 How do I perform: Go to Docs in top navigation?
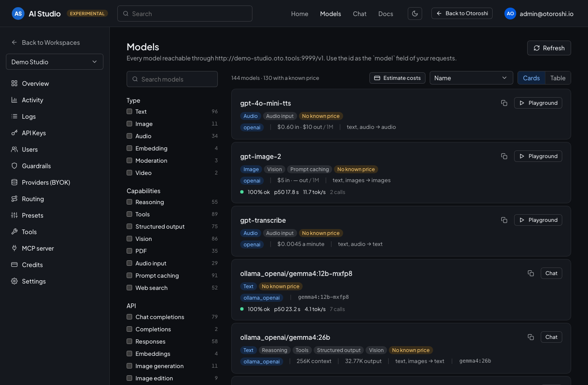(386, 14)
